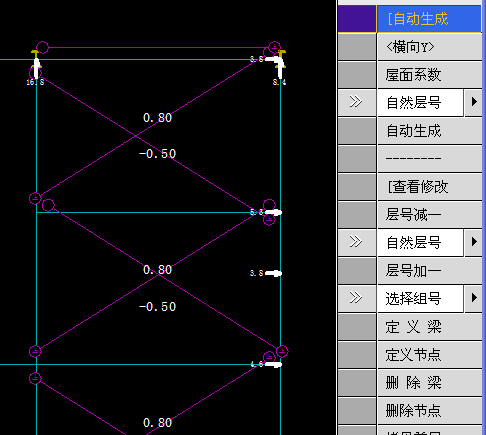Click the 层号加一 button
Viewport: 486px width, 435px height.
(x=429, y=270)
